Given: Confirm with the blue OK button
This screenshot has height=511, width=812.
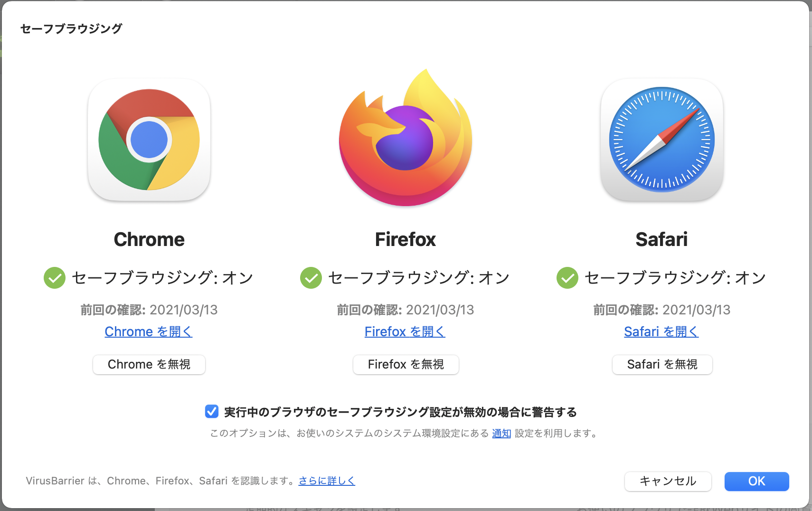Looking at the screenshot, I should tap(757, 481).
